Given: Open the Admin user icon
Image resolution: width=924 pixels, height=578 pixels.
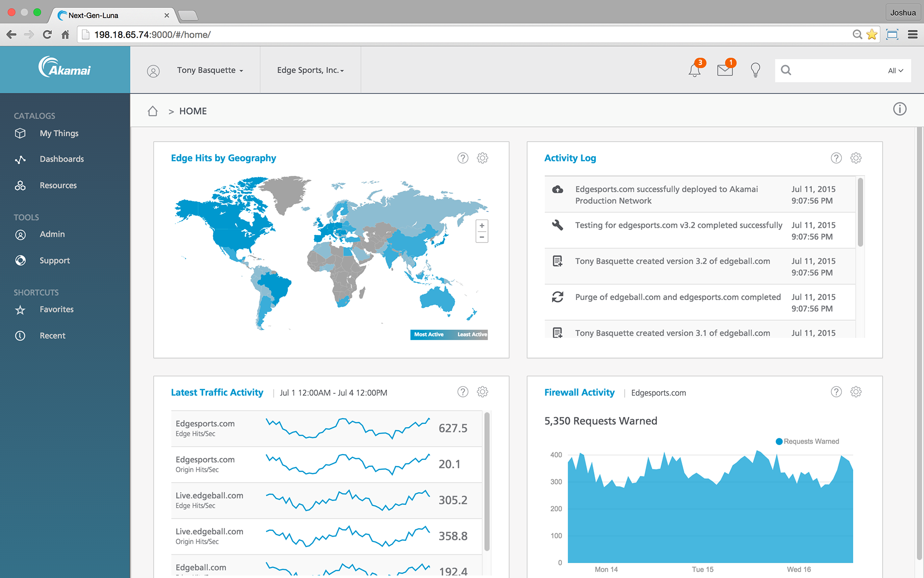Looking at the screenshot, I should pos(20,235).
